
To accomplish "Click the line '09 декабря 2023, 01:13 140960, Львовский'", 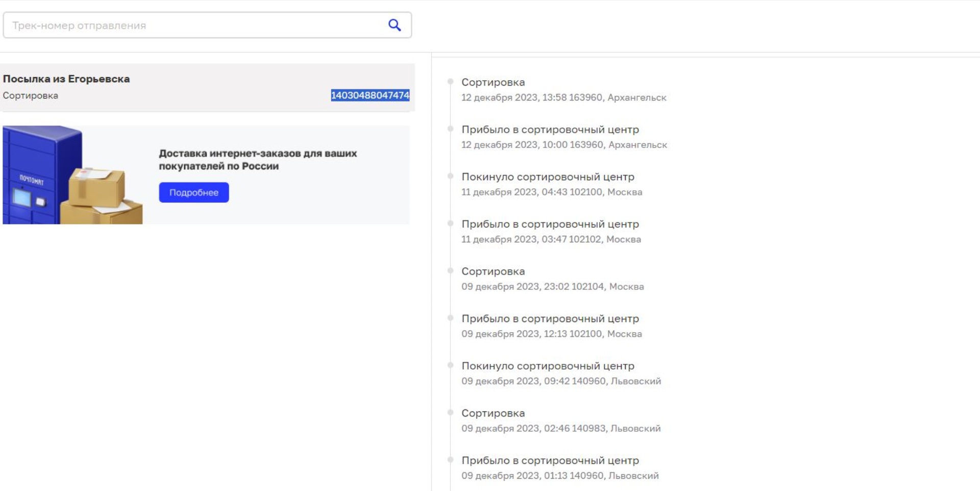I will 560,476.
